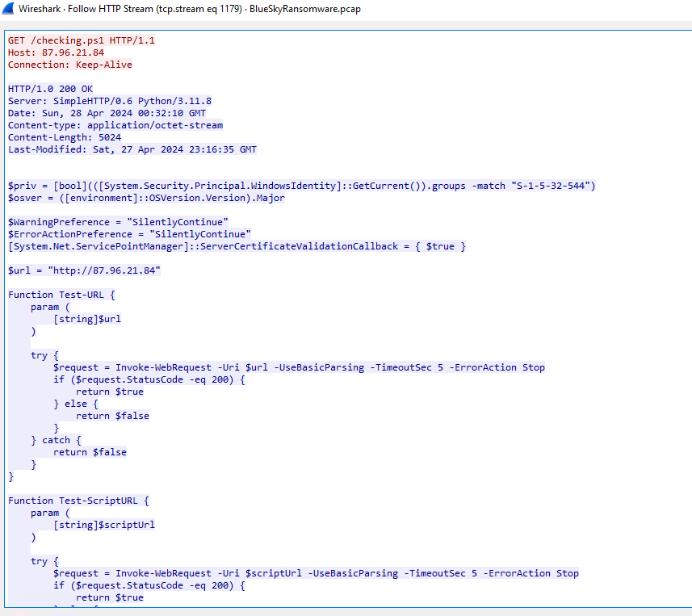Click the 'Host: 87.96.21.84' header line
This screenshot has width=692, height=616.
point(56,52)
